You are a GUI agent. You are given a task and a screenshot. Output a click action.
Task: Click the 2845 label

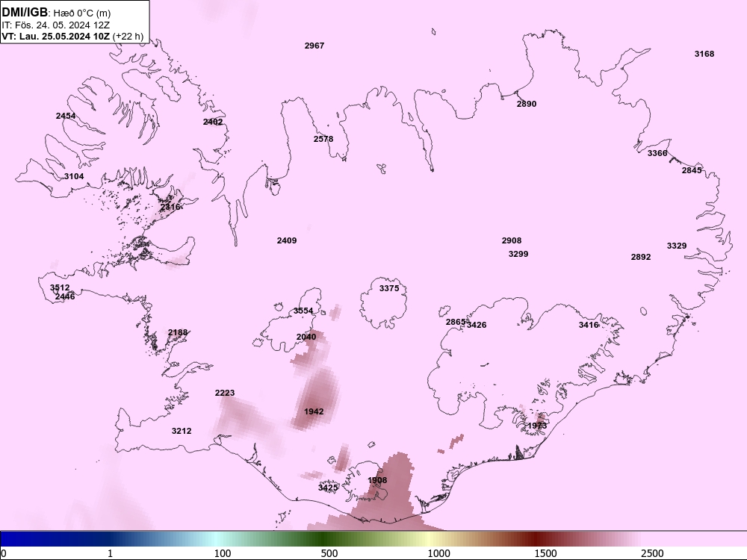click(691, 170)
